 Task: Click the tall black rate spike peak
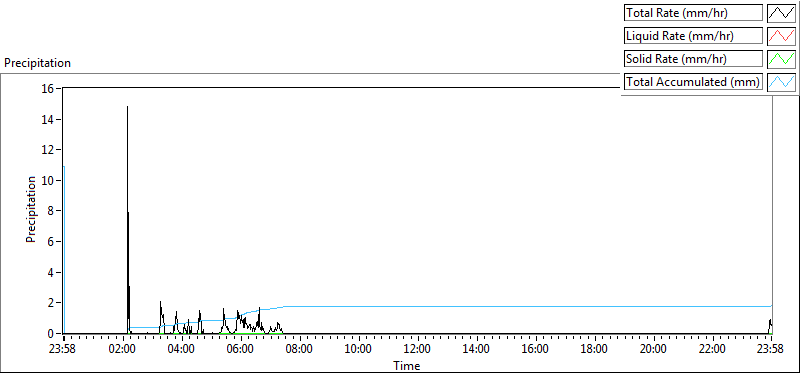(128, 107)
